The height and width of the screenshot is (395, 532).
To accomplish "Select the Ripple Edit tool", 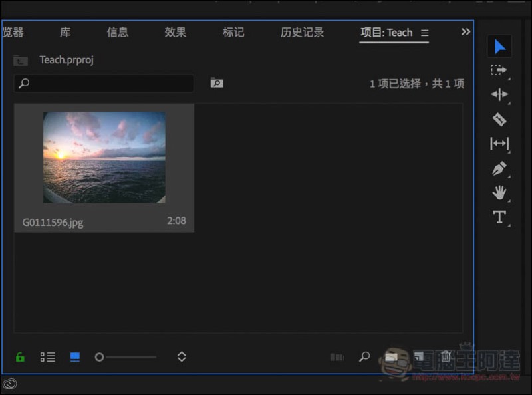I will tap(499, 94).
